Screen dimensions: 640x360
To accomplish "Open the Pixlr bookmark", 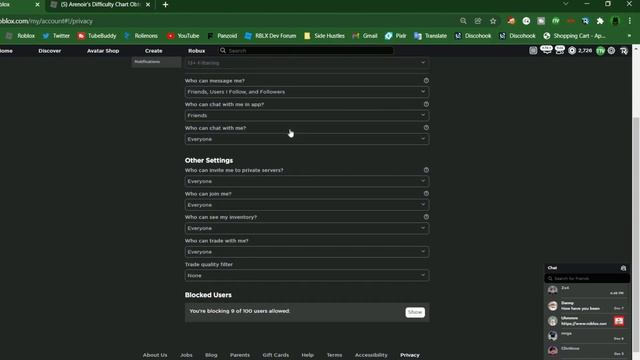I will point(396,36).
